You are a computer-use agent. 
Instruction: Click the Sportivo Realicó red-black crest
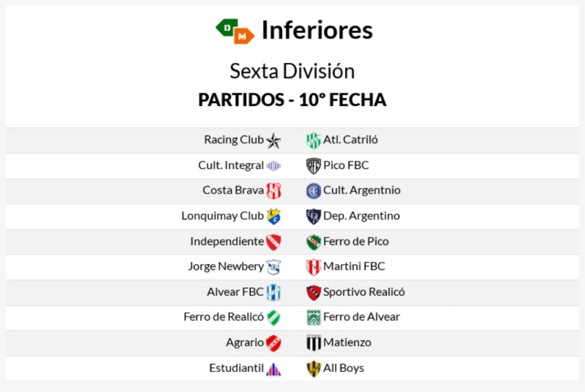coord(314,293)
